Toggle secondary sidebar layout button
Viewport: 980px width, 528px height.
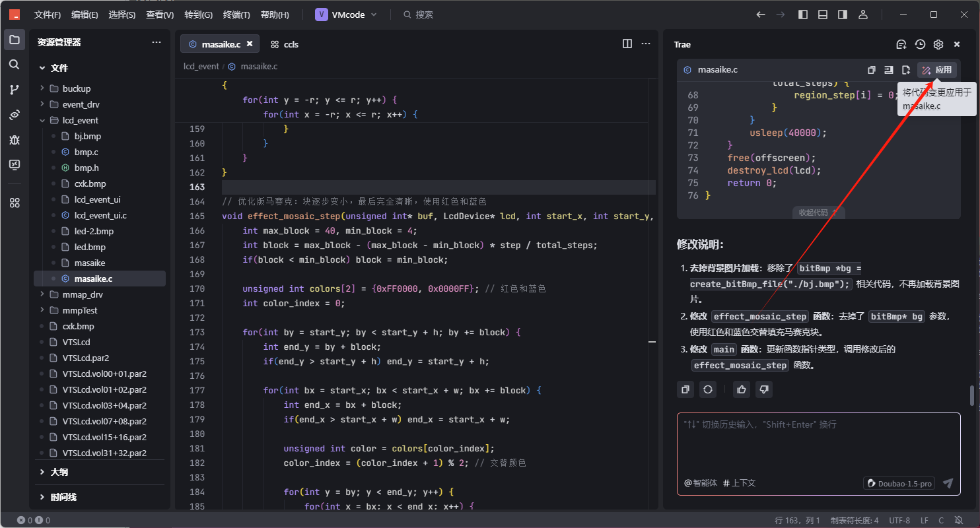pos(843,15)
